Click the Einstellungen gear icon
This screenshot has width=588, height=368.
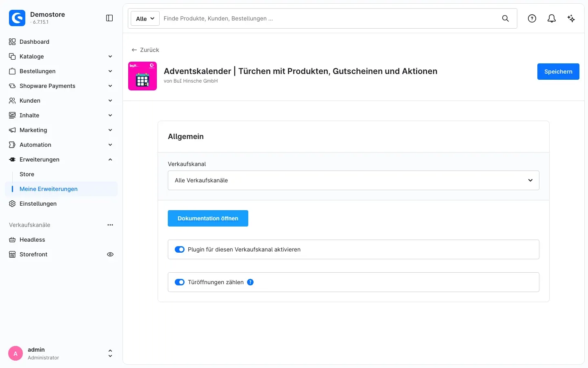pyautogui.click(x=12, y=204)
